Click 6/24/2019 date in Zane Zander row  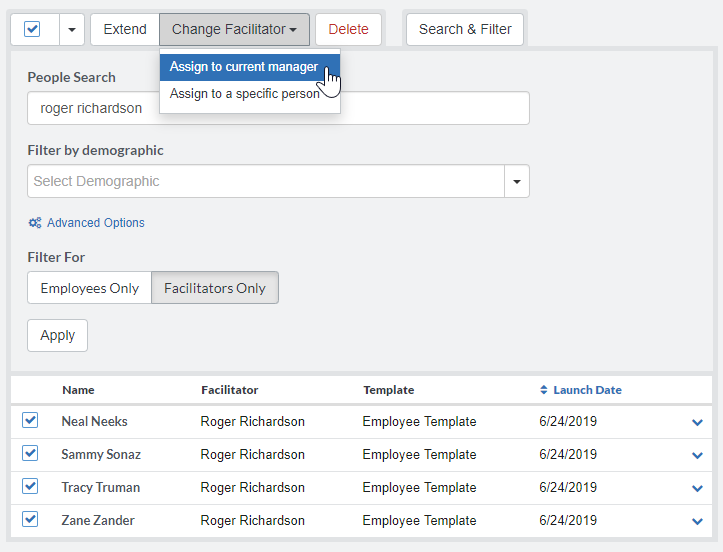568,521
